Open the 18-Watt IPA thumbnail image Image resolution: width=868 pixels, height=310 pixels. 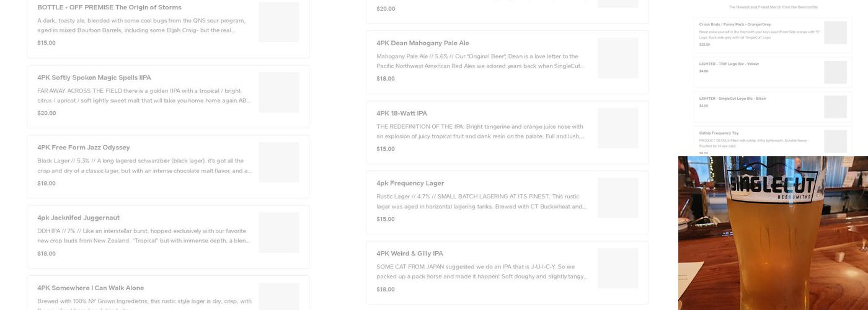618,128
